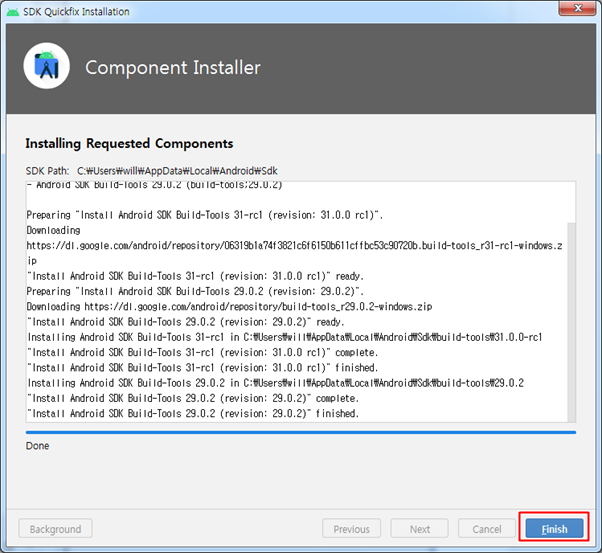Viewport: 602px width, 553px height.
Task: Click the log line 'Build-Tools 29.0.2 (revision: 29.0.2)" complete.'
Action: click(x=193, y=398)
